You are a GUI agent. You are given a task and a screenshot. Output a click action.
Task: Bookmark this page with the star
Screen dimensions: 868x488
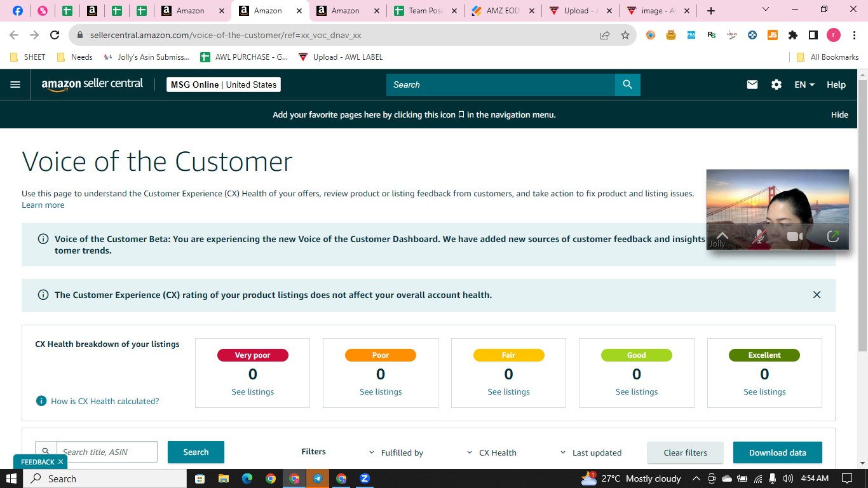(x=625, y=36)
